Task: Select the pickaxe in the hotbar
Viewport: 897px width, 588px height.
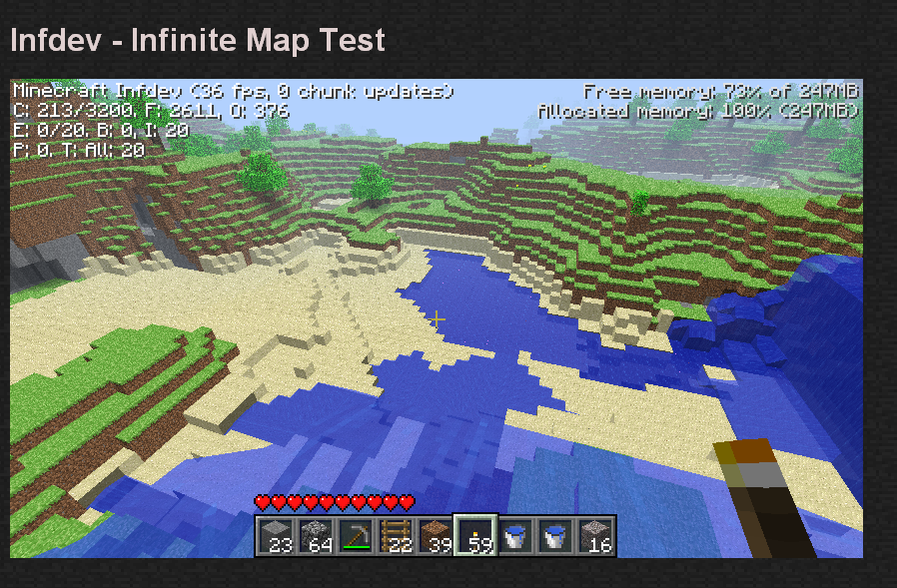Action: pos(357,536)
